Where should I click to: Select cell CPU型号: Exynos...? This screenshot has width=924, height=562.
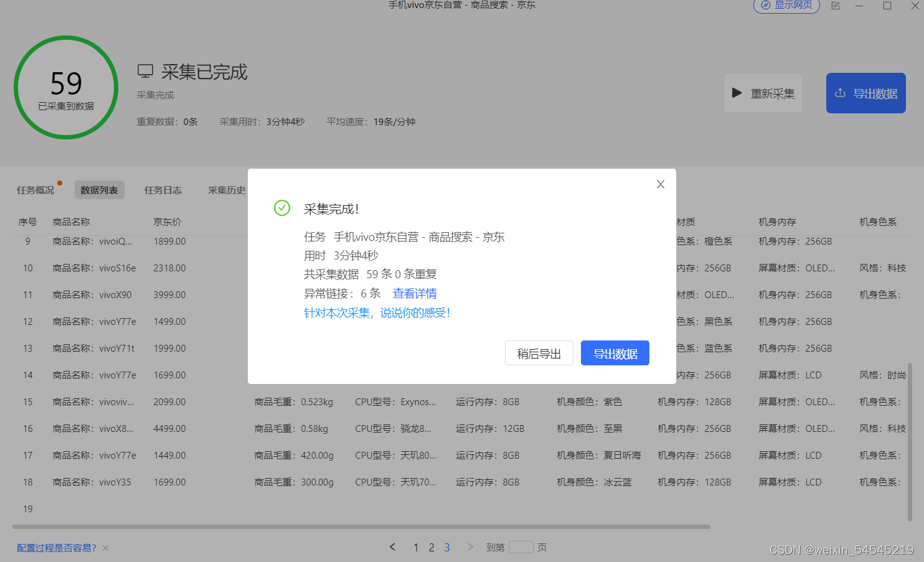coord(395,402)
